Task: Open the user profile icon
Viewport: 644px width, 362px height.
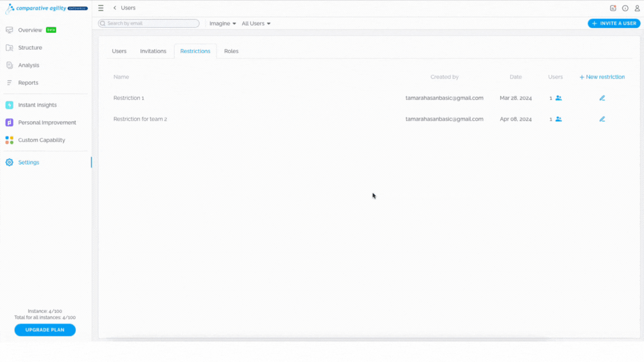Action: pyautogui.click(x=637, y=8)
